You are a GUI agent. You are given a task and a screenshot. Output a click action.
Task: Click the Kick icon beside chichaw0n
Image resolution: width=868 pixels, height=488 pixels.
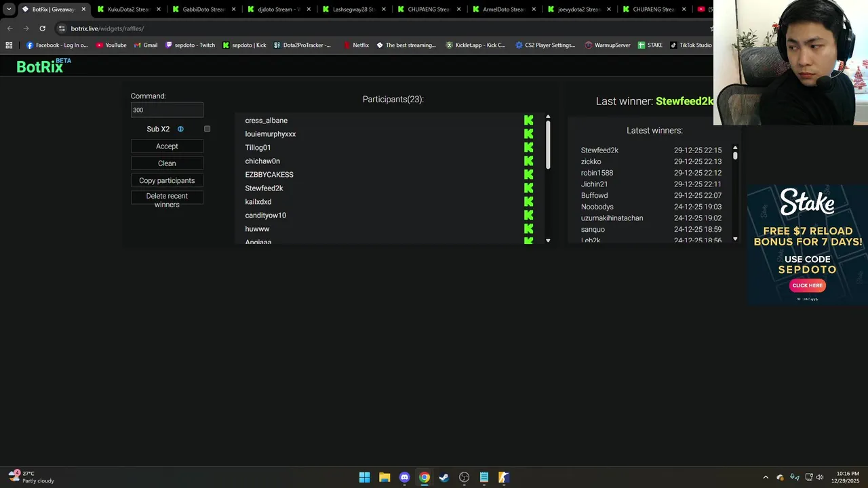(528, 161)
